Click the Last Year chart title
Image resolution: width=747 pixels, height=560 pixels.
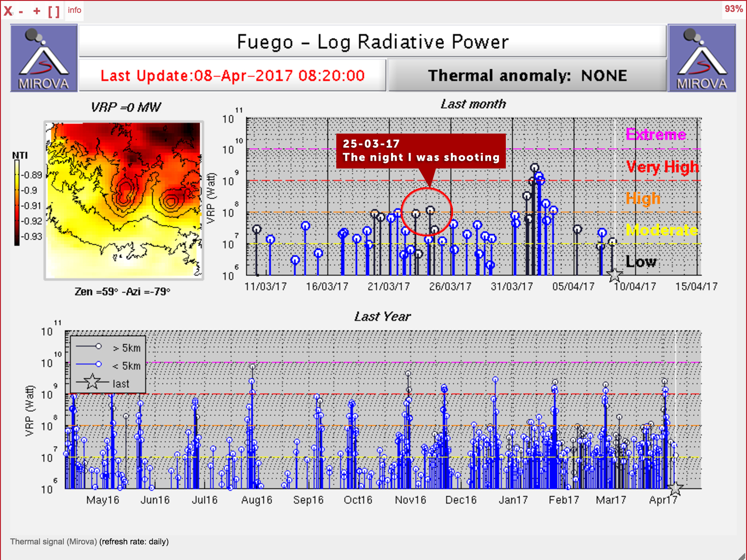tap(382, 317)
